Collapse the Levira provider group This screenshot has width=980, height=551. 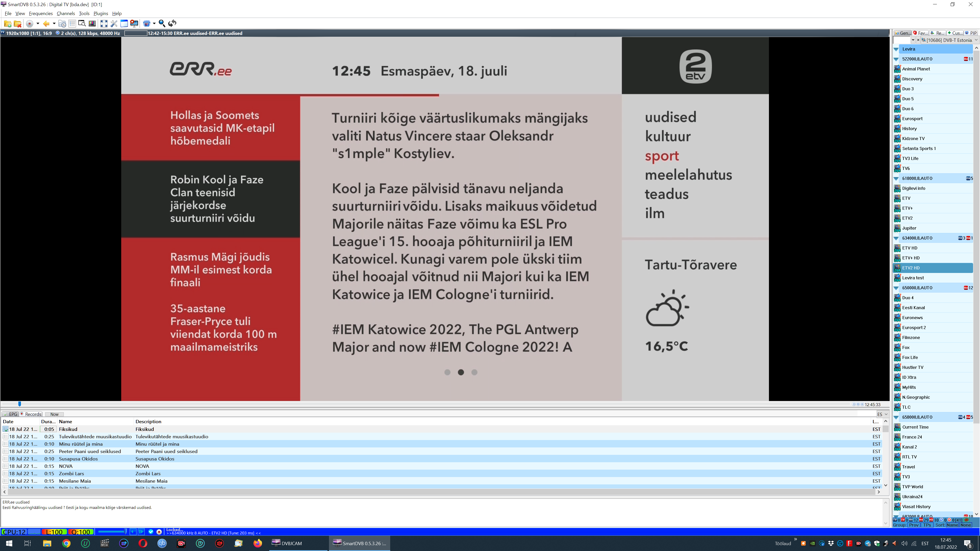pyautogui.click(x=896, y=49)
